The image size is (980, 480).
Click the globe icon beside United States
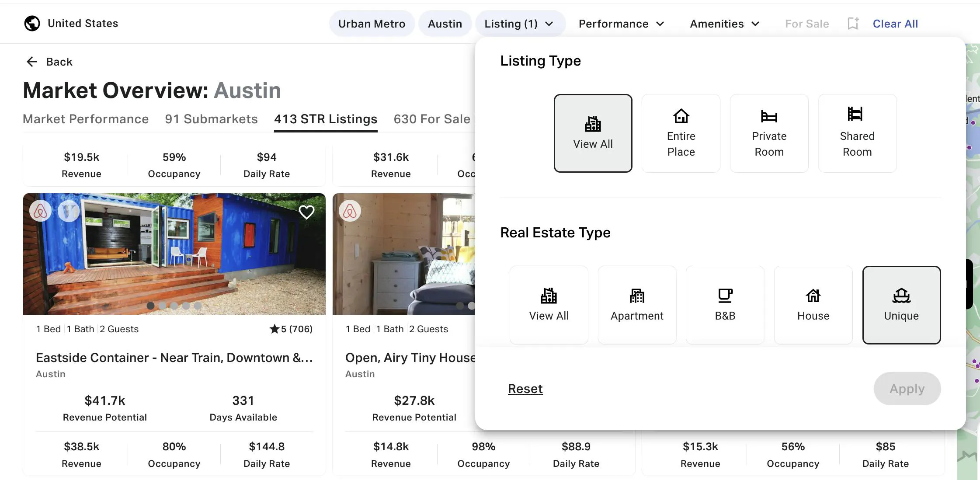(x=32, y=23)
